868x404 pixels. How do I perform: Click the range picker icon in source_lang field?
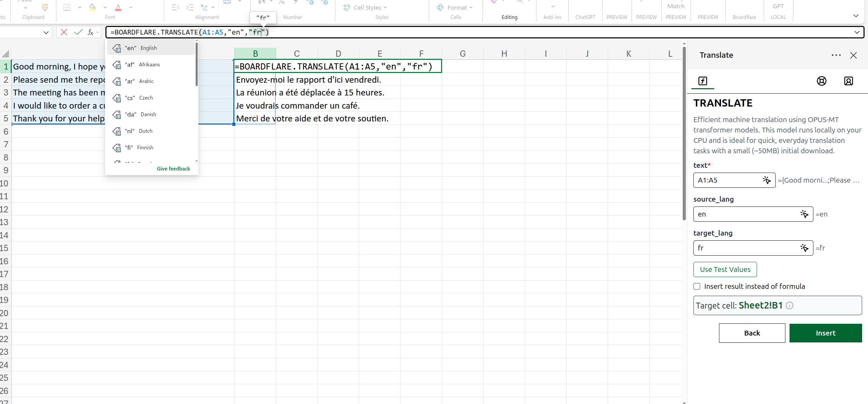coord(804,214)
